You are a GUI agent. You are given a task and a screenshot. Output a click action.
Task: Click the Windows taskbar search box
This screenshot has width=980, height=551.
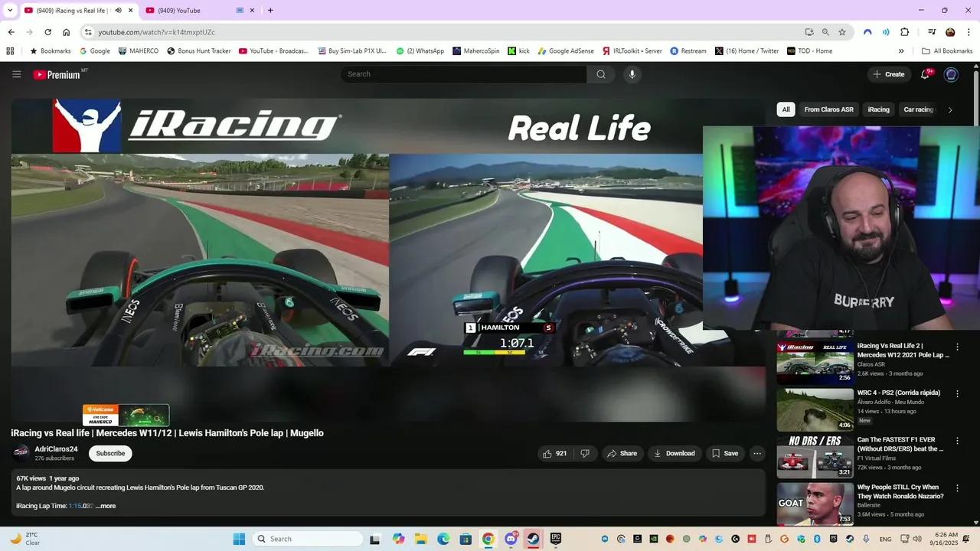(309, 539)
